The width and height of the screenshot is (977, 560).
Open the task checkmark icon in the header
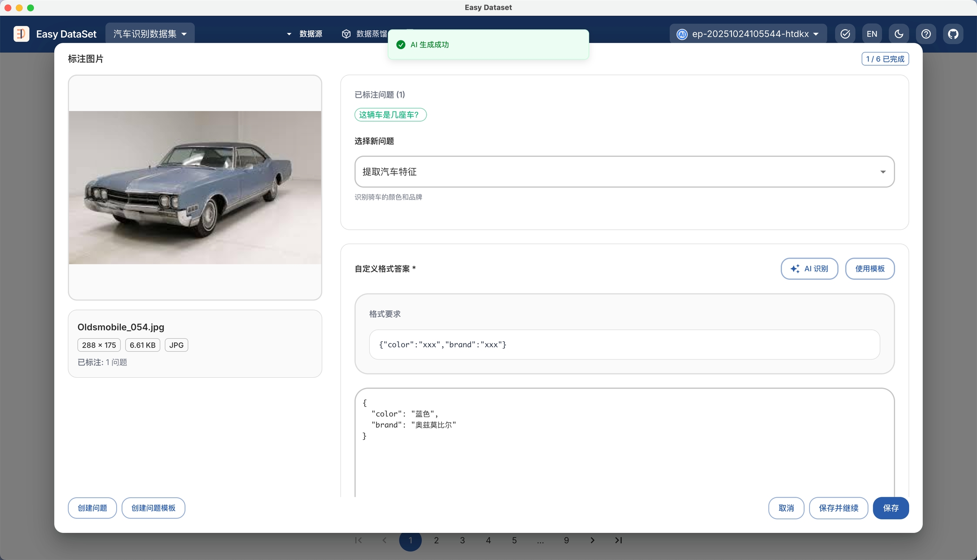(x=845, y=34)
